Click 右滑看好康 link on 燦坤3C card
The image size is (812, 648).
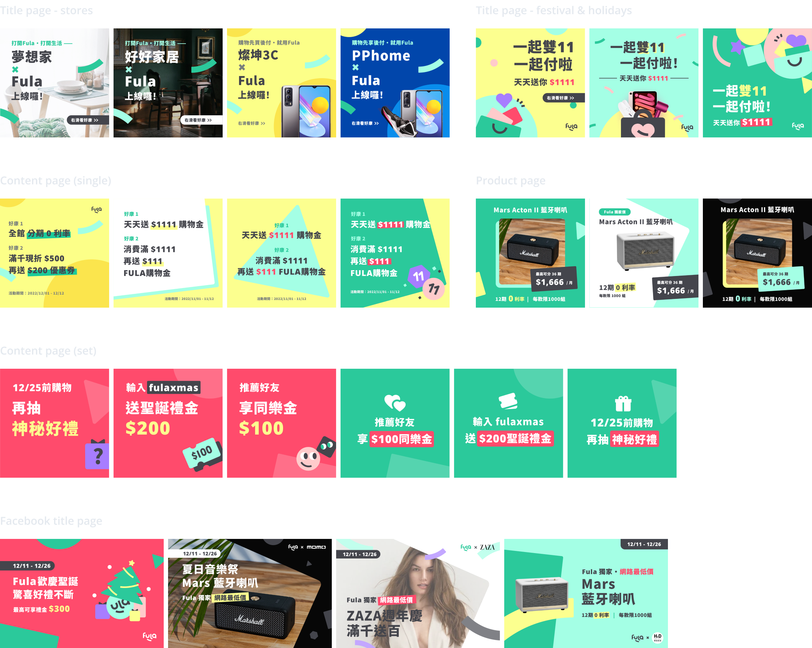click(252, 123)
